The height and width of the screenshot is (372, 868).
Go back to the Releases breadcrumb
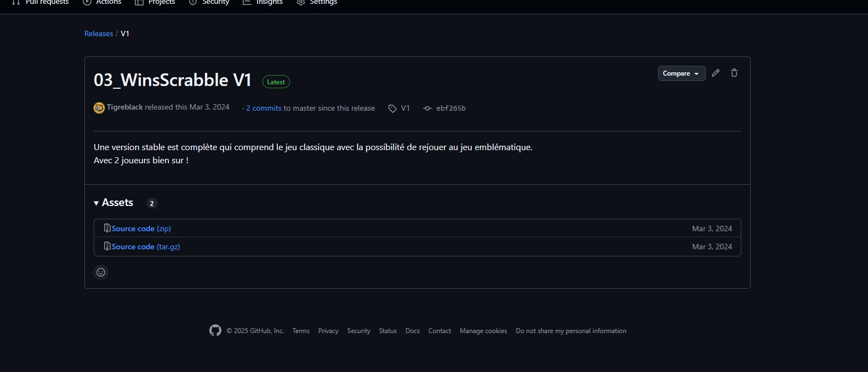tap(99, 33)
